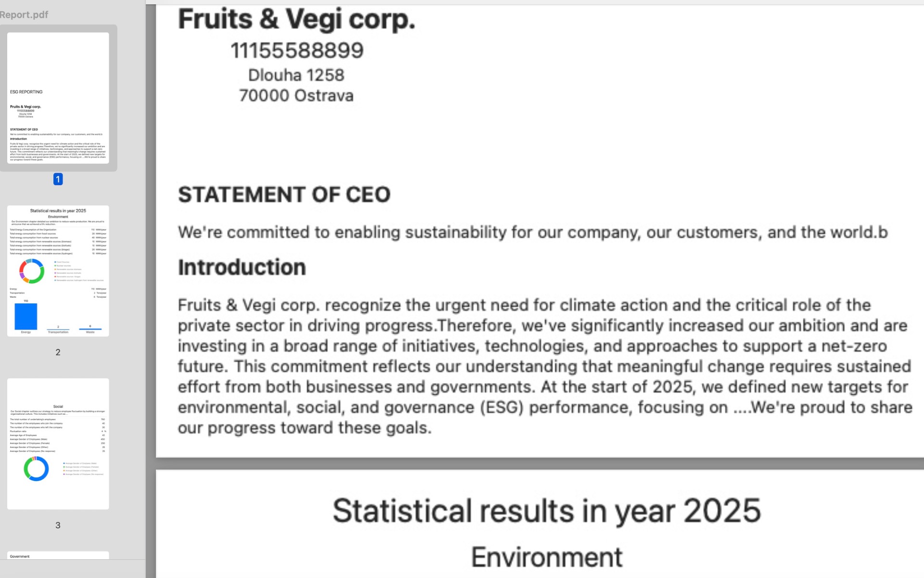
Task: Click the Introduction heading
Action: tap(242, 267)
